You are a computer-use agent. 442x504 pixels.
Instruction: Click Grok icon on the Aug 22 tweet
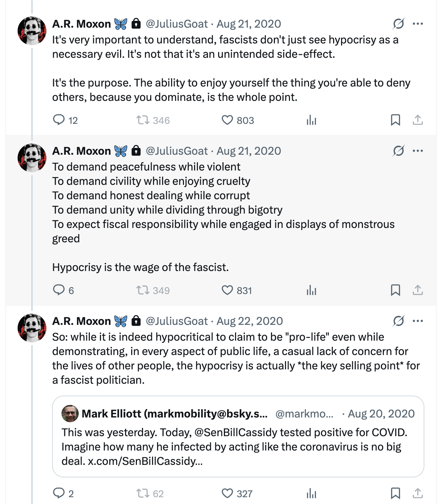tap(399, 321)
